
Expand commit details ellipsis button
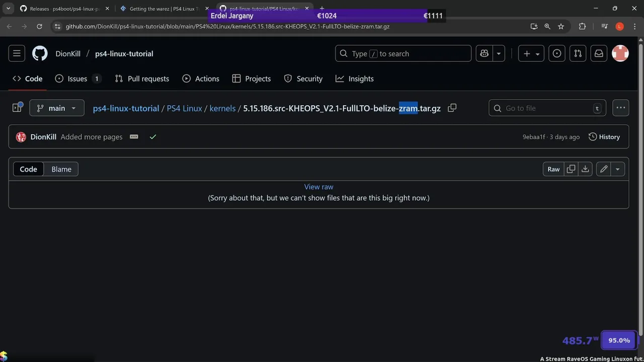(x=134, y=137)
